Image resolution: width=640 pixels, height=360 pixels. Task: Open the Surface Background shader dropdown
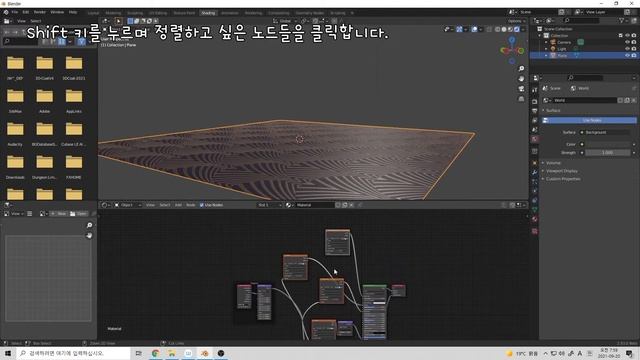coord(607,132)
